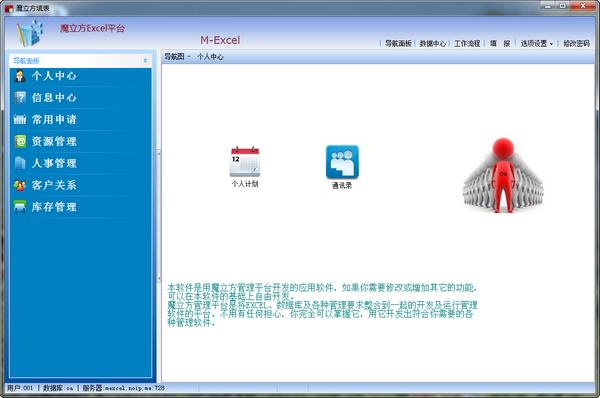Click the 库存管理 icon
This screenshot has height=398, width=600.
(20, 207)
